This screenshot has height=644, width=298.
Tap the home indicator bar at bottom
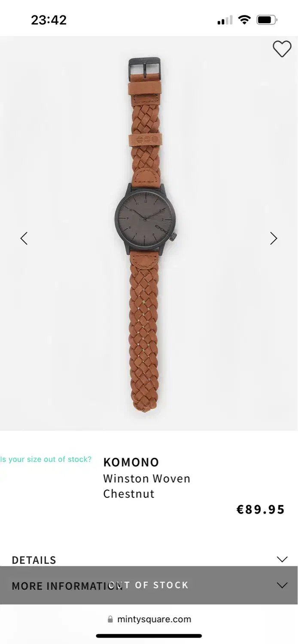149,636
